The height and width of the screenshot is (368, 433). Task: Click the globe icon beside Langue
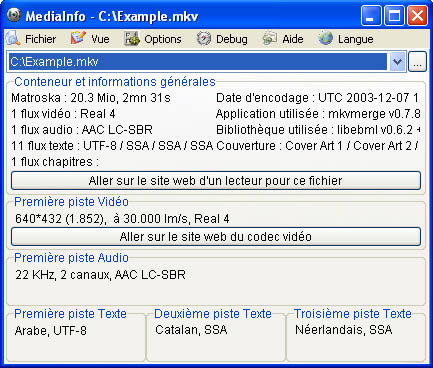pyautogui.click(x=325, y=38)
